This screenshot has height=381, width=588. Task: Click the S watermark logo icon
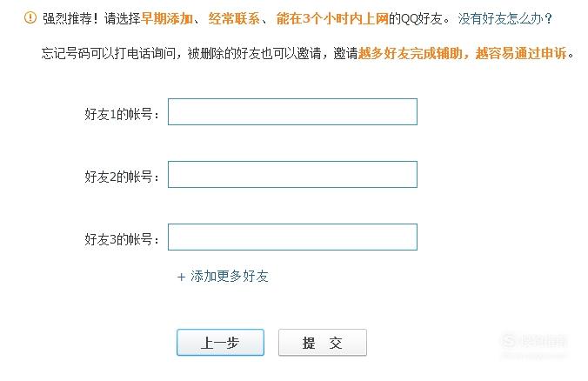(509, 340)
